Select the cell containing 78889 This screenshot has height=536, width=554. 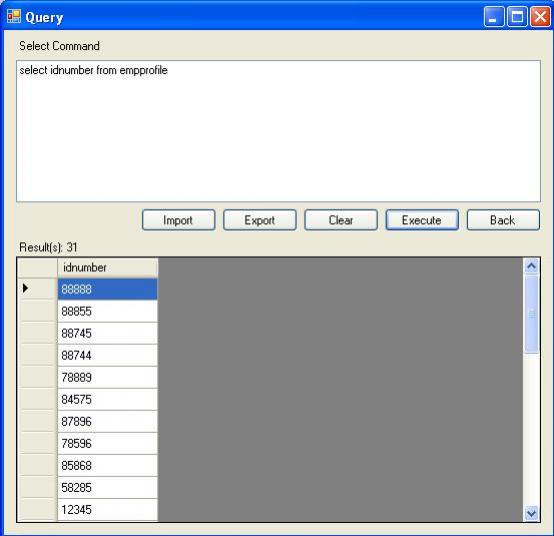[x=108, y=377]
